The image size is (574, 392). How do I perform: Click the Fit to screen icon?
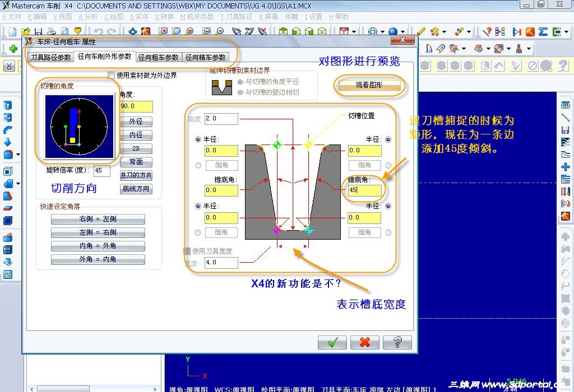click(146, 31)
